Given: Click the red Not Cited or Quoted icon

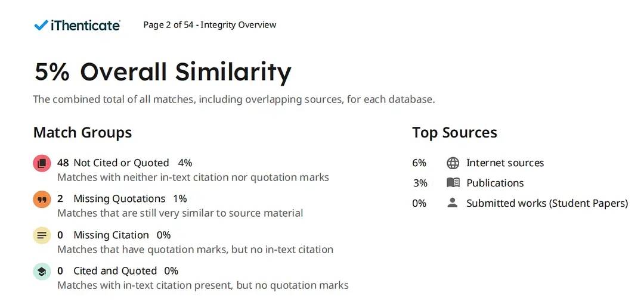Looking at the screenshot, I should coord(42,163).
